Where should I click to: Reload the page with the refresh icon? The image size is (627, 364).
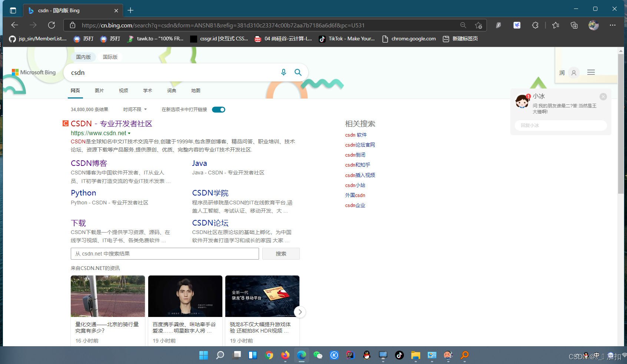(x=52, y=25)
